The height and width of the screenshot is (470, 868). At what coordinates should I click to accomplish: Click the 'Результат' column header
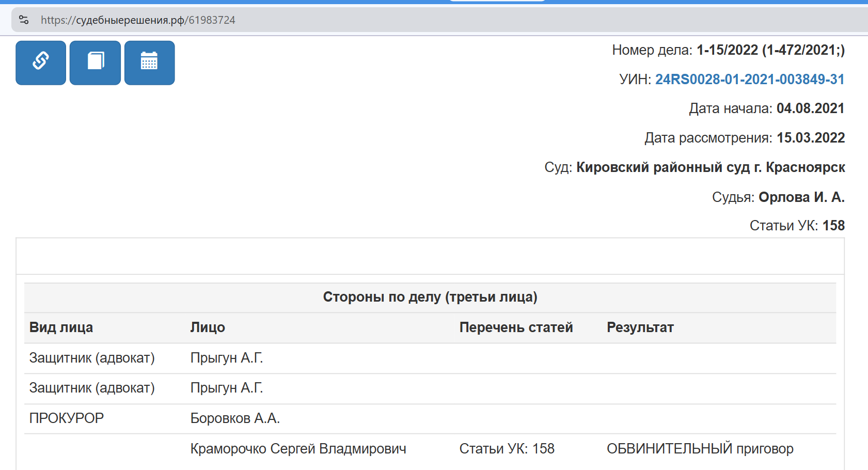tap(640, 327)
